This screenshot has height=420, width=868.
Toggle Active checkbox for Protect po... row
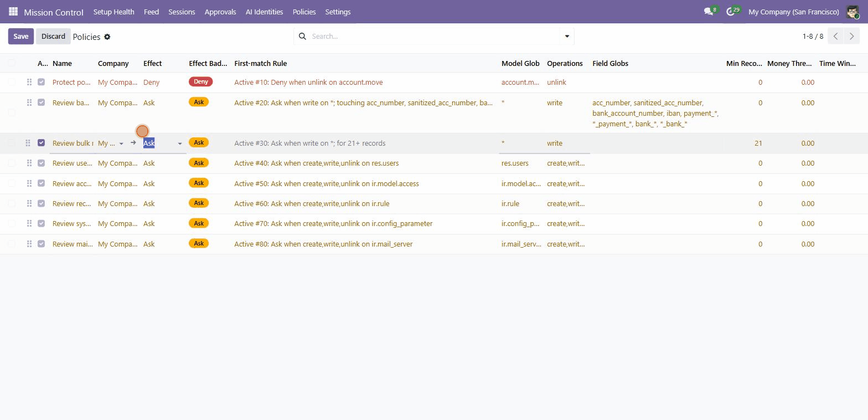[41, 82]
